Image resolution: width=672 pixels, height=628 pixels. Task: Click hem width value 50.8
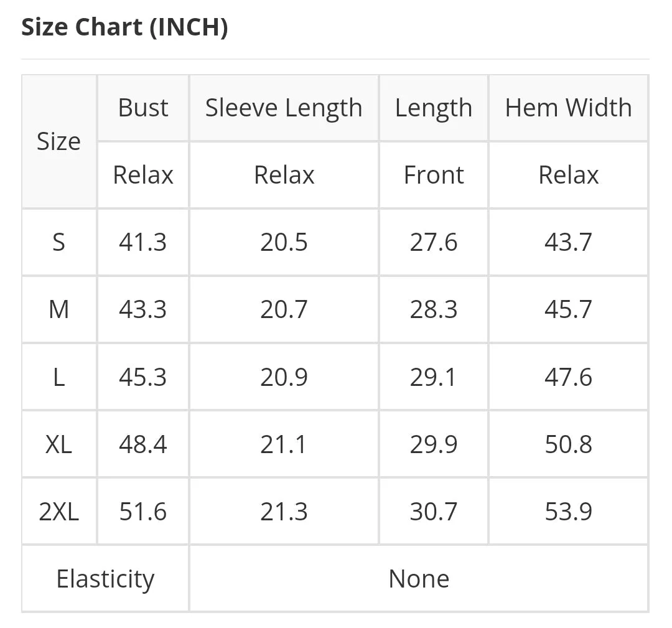pos(568,444)
